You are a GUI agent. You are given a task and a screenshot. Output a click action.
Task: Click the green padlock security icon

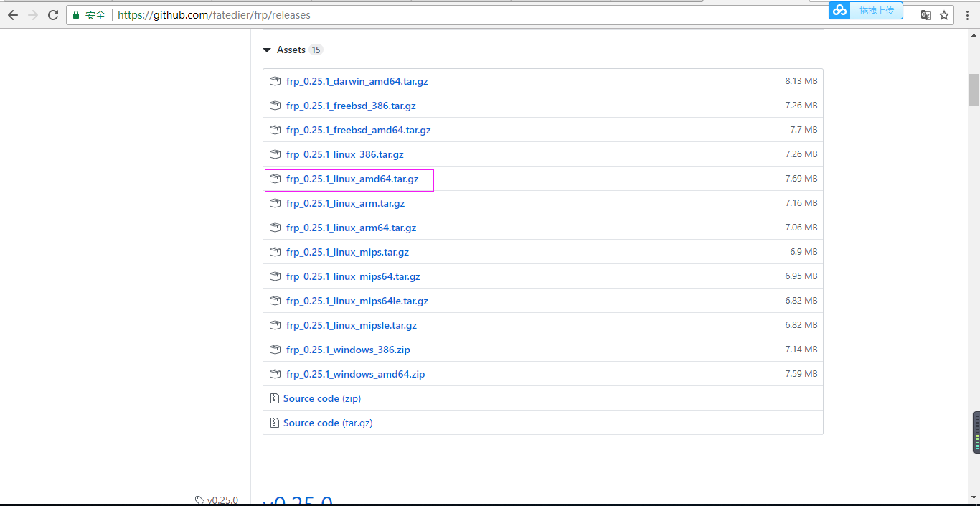[76, 14]
